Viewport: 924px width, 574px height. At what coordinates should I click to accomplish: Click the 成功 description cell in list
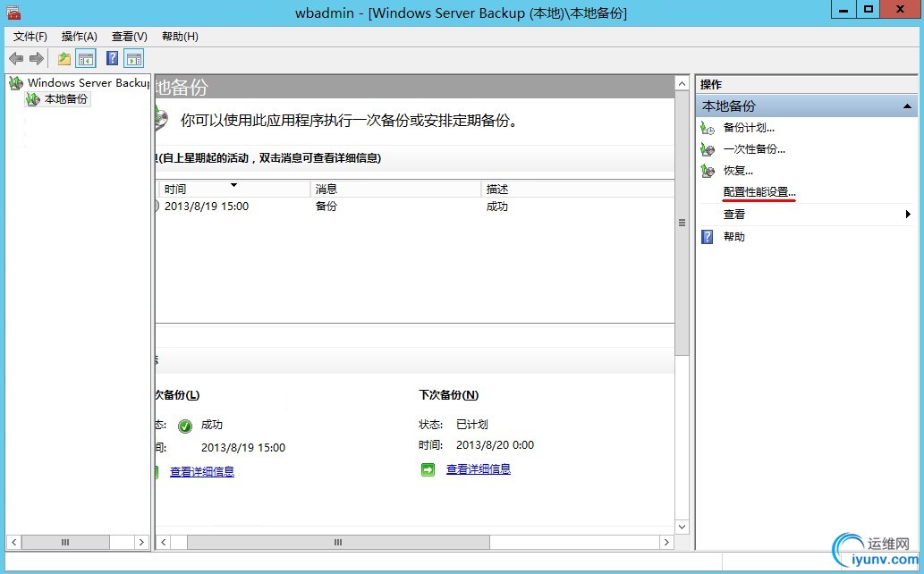coord(496,207)
